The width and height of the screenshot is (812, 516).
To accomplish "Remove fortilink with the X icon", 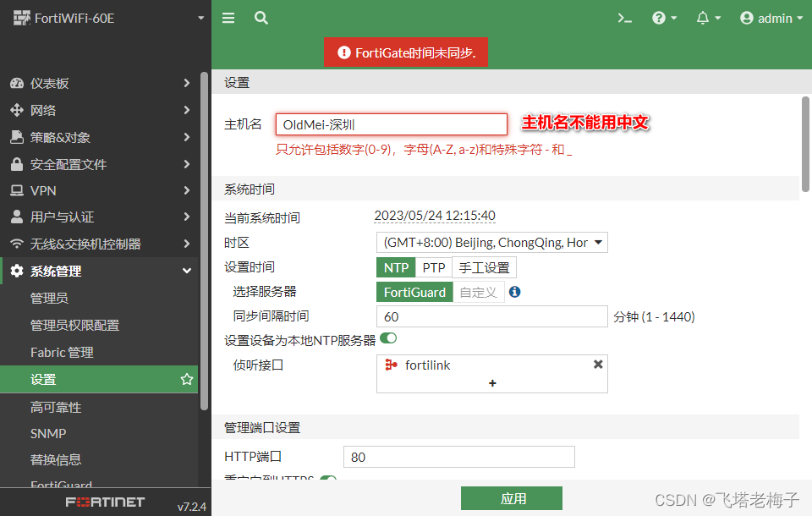I will tap(598, 365).
